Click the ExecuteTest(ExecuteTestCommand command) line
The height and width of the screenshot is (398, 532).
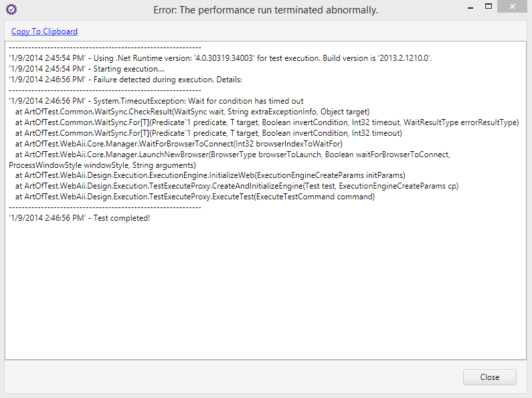pos(195,197)
